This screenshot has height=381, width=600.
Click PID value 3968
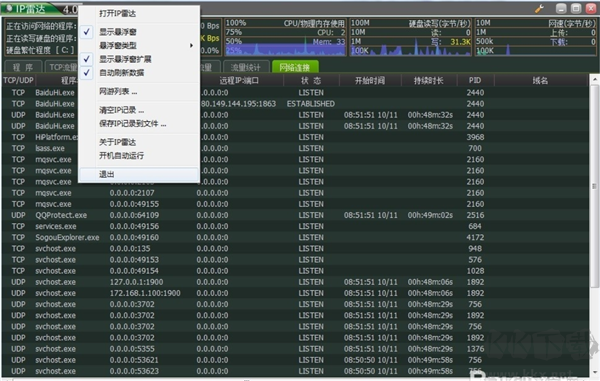click(475, 137)
